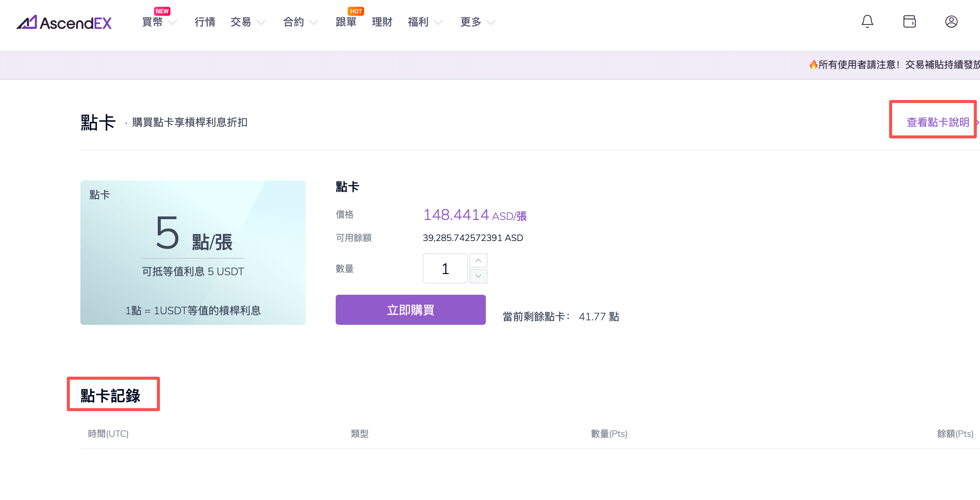980x500 pixels.
Task: Open the user account profile icon
Action: click(951, 22)
